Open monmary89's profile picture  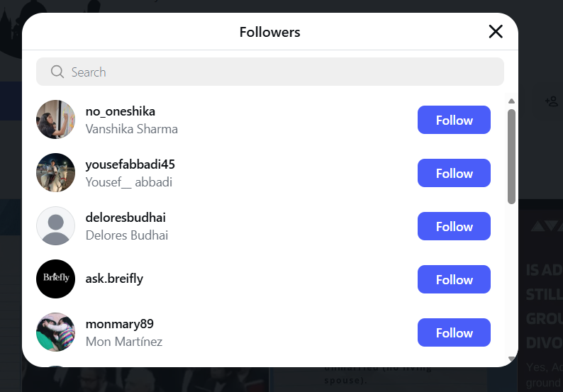tap(55, 332)
